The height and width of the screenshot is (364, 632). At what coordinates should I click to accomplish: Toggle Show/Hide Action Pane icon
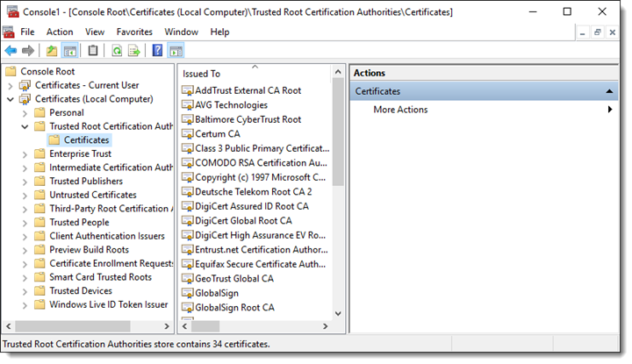click(x=176, y=51)
